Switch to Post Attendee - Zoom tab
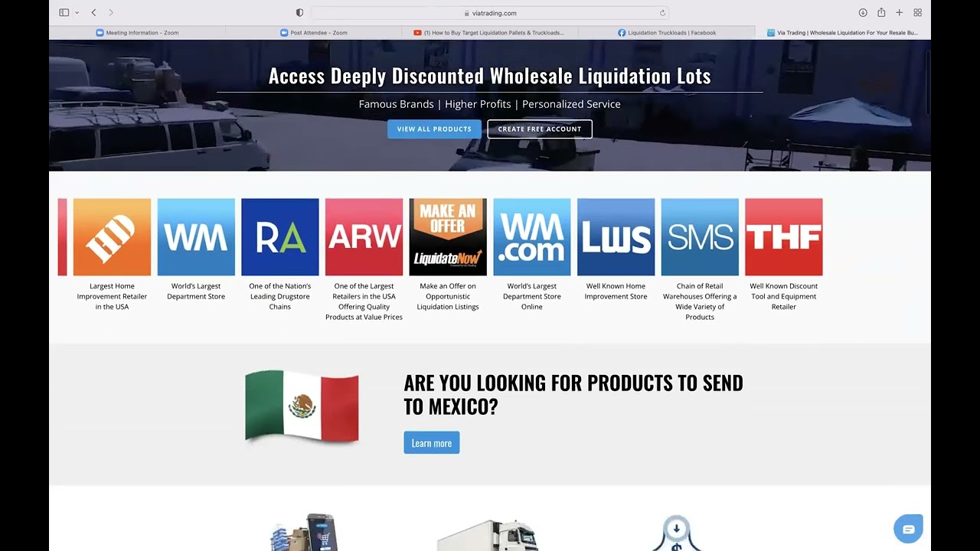 tap(314, 33)
